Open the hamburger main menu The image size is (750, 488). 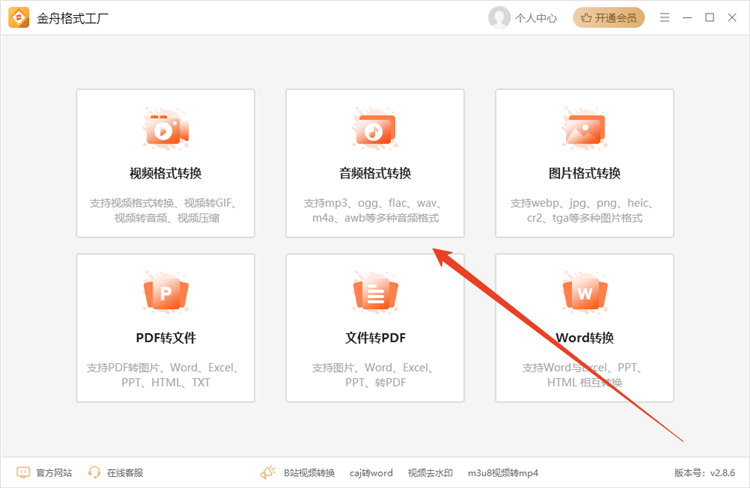pos(665,17)
